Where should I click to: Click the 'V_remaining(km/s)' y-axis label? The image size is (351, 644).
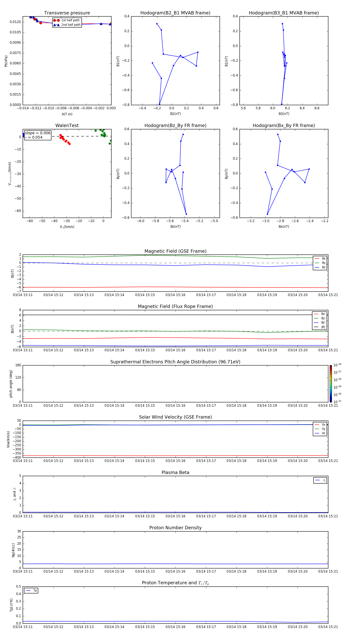pyautogui.click(x=10, y=173)
